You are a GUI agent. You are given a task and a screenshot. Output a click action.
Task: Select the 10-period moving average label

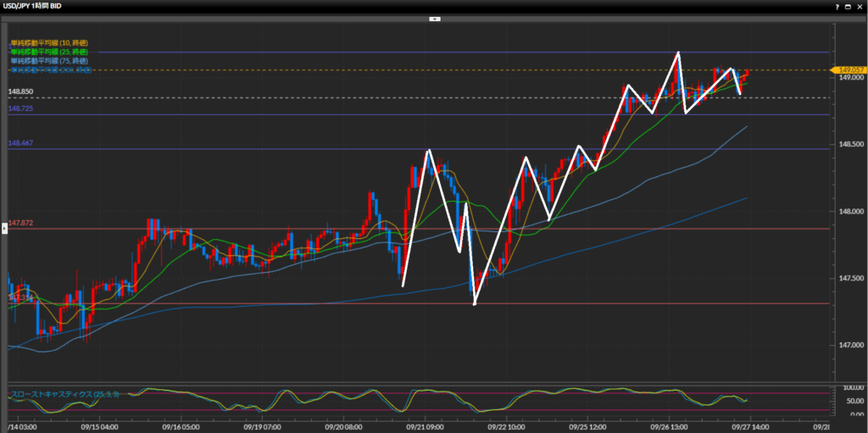click(x=50, y=42)
